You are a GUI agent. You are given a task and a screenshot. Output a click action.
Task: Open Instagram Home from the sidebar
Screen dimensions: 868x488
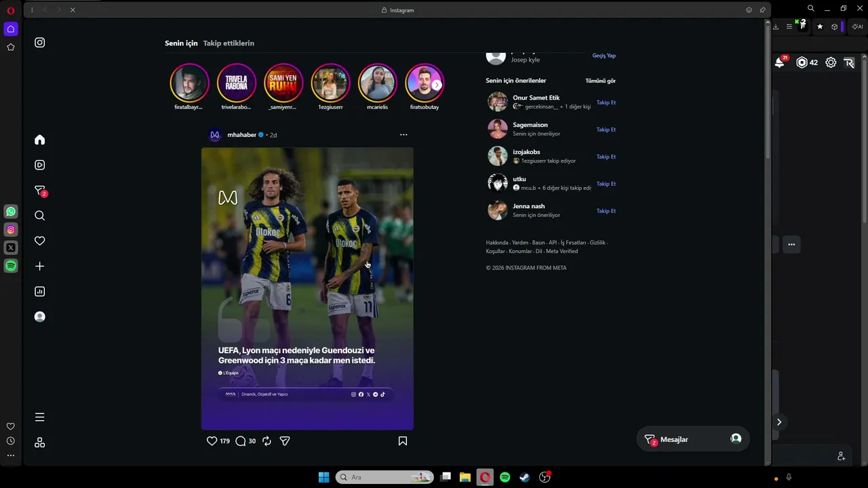pos(40,140)
